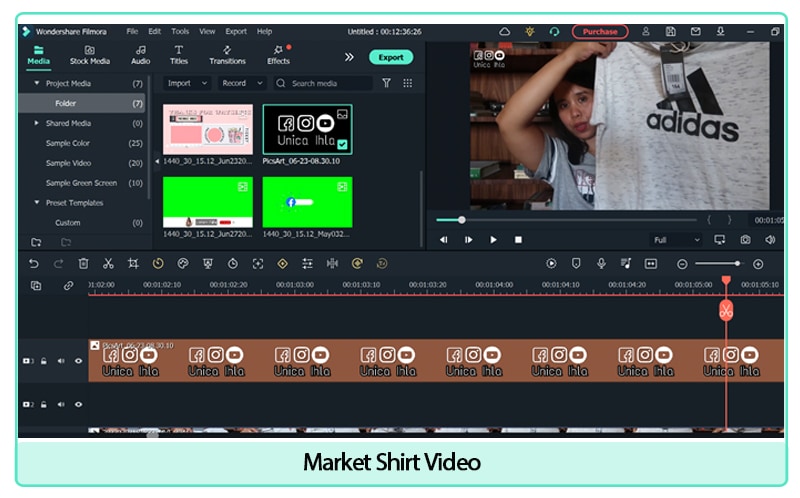Collapse the Project Media tree
This screenshot has width=800, height=498.
click(37, 83)
